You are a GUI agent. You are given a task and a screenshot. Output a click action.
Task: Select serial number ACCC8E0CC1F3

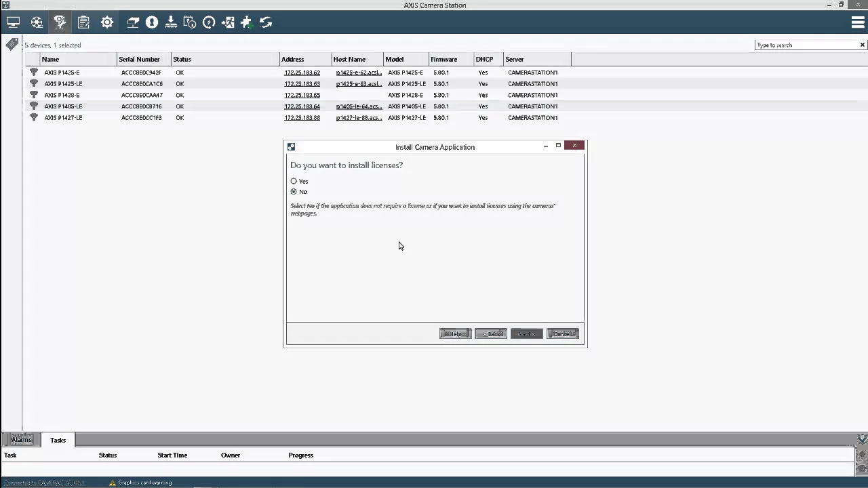(x=141, y=118)
